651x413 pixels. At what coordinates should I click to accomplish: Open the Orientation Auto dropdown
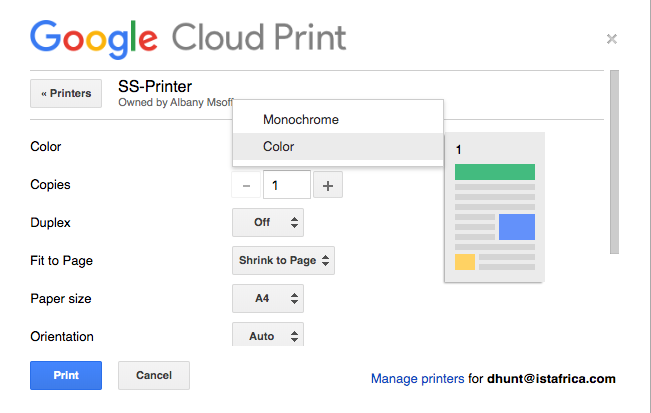[x=268, y=335]
